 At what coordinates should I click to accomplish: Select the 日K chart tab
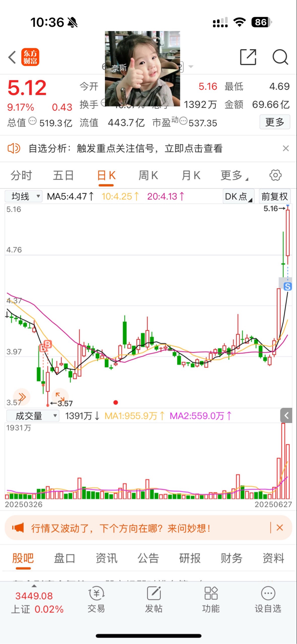[x=106, y=175]
